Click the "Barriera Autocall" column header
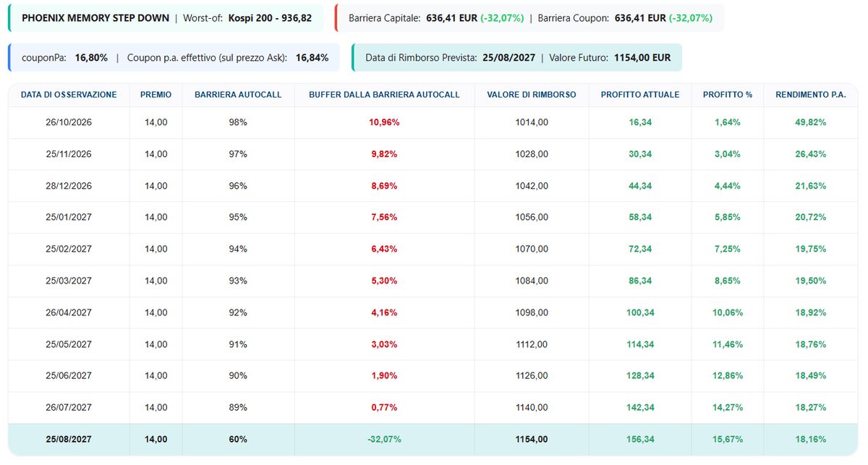 pyautogui.click(x=238, y=95)
